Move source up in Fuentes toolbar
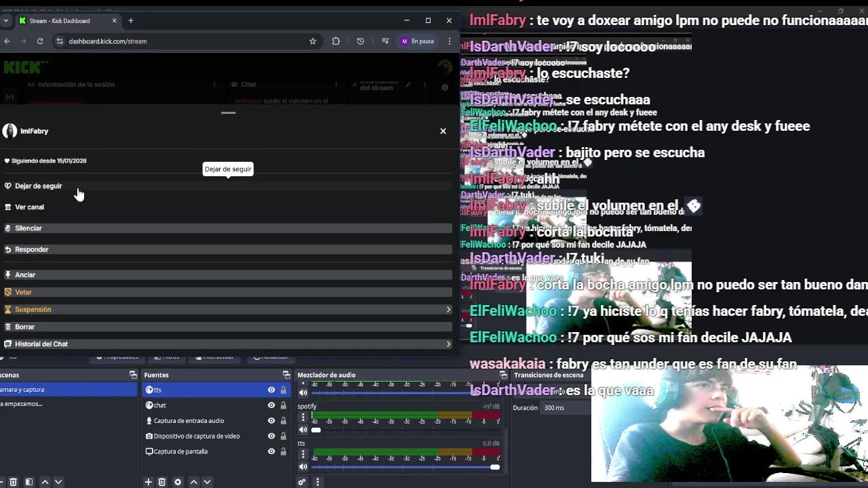Screen dimensions: 868x488 (x=193, y=482)
